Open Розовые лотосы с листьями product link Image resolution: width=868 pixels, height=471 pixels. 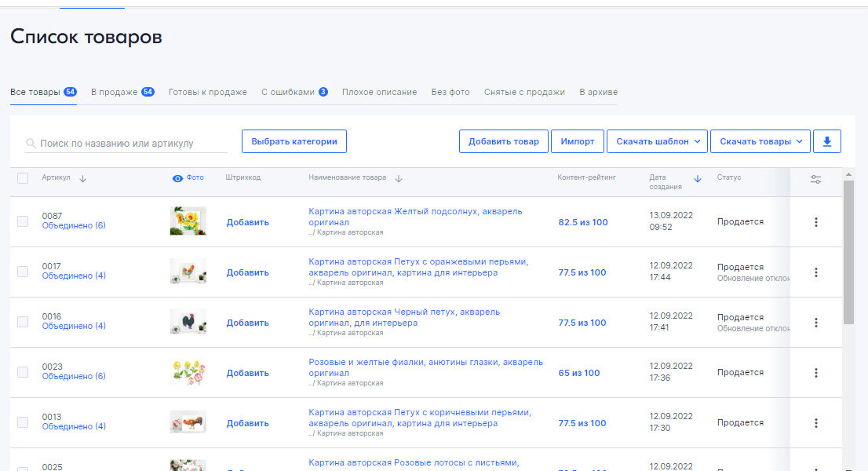414,462
